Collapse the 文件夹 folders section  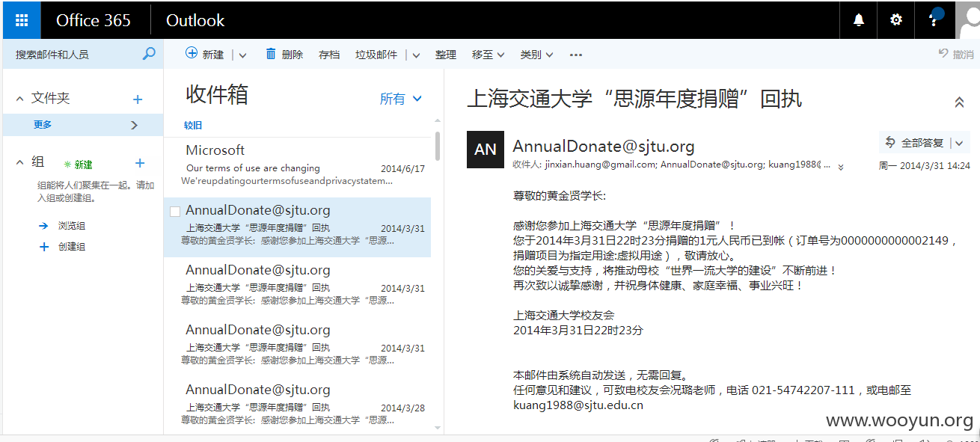(x=20, y=99)
